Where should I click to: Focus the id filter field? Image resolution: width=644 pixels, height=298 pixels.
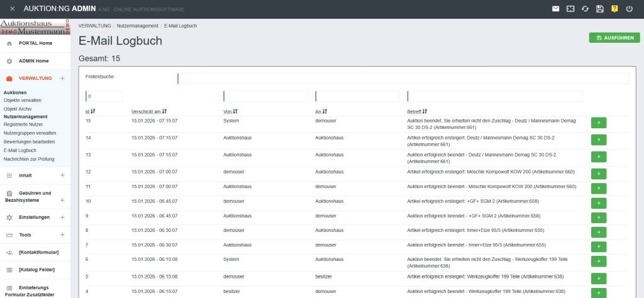[x=104, y=96]
